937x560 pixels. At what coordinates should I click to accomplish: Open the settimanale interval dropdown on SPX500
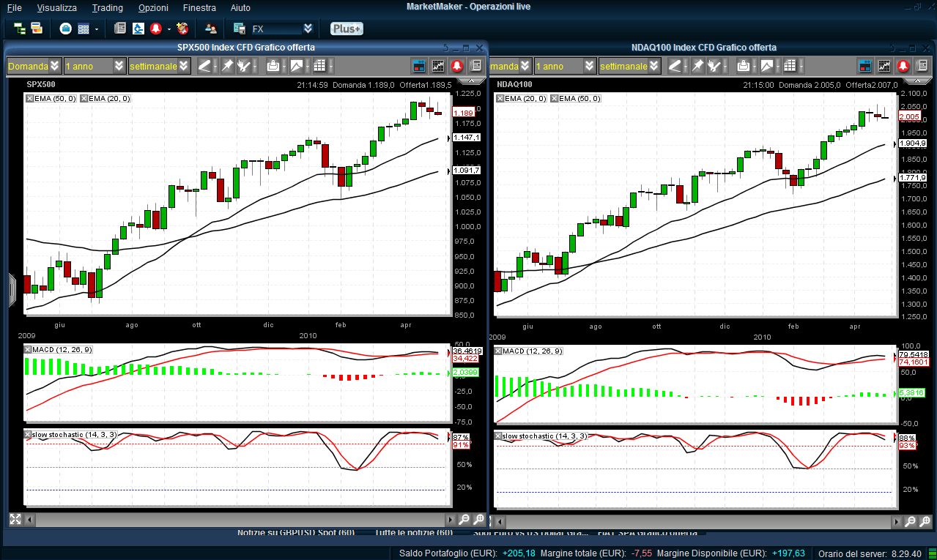coord(184,66)
